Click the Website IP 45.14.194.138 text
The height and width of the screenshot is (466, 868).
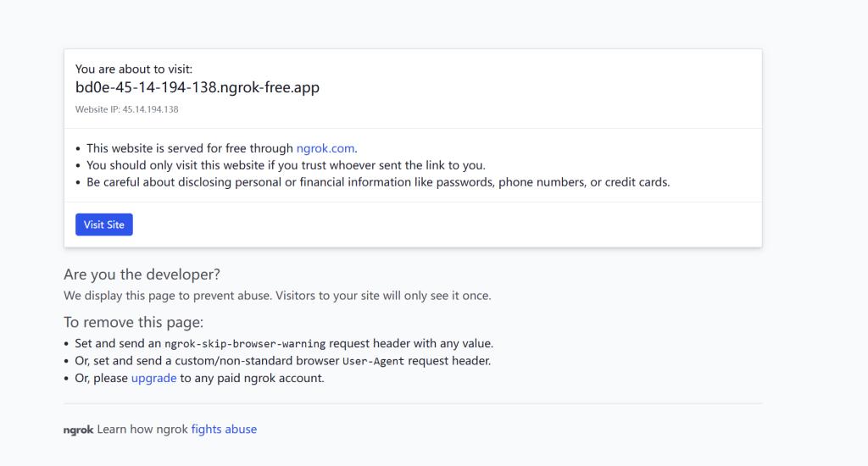126,109
